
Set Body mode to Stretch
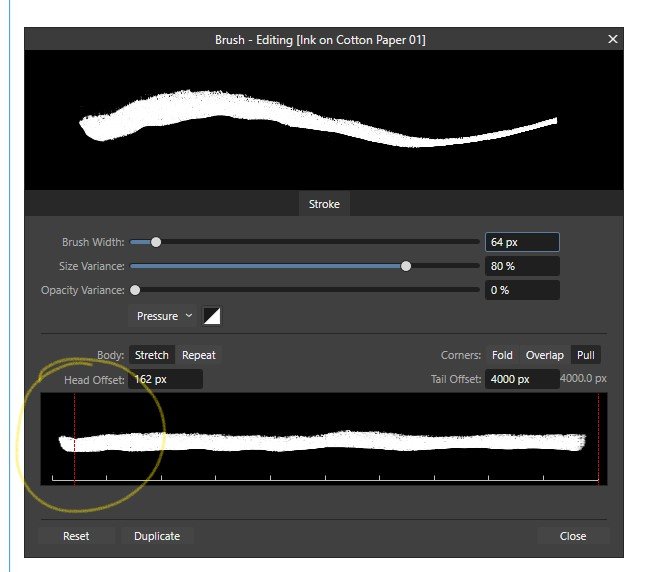pos(152,355)
